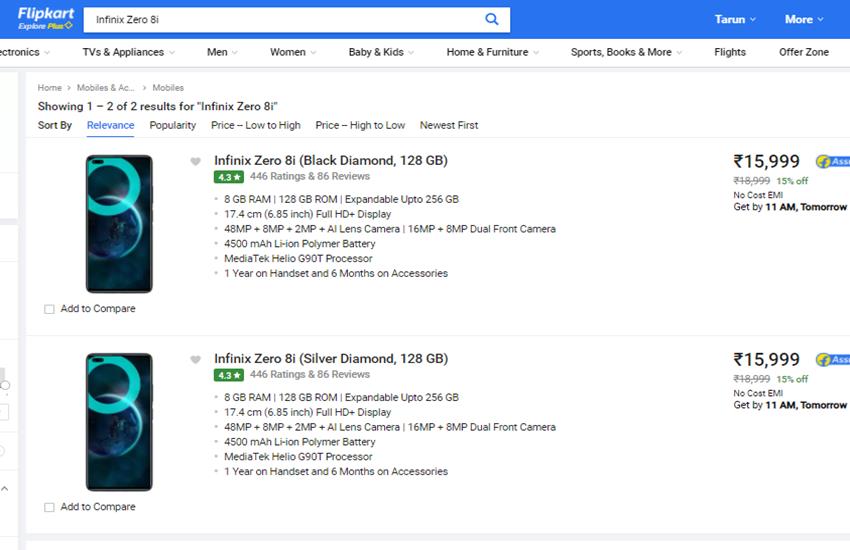Click the search magnifier icon
This screenshot has width=850, height=550.
(x=491, y=19)
